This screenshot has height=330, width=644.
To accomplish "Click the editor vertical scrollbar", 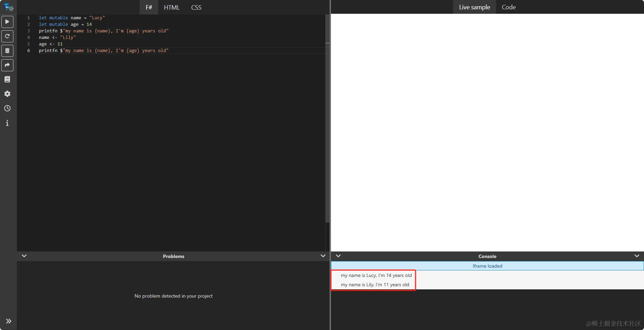I will (x=328, y=119).
